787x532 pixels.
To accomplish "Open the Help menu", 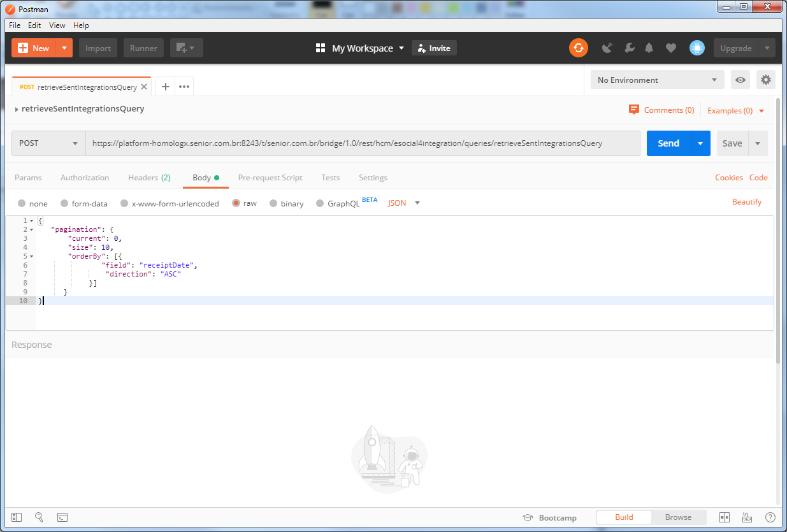I will pos(81,25).
